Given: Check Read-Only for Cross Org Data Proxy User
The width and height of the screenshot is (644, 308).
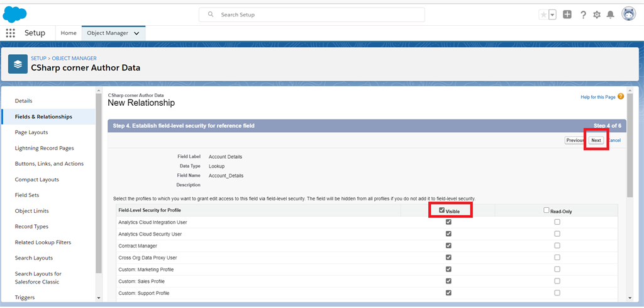Looking at the screenshot, I should [557, 258].
